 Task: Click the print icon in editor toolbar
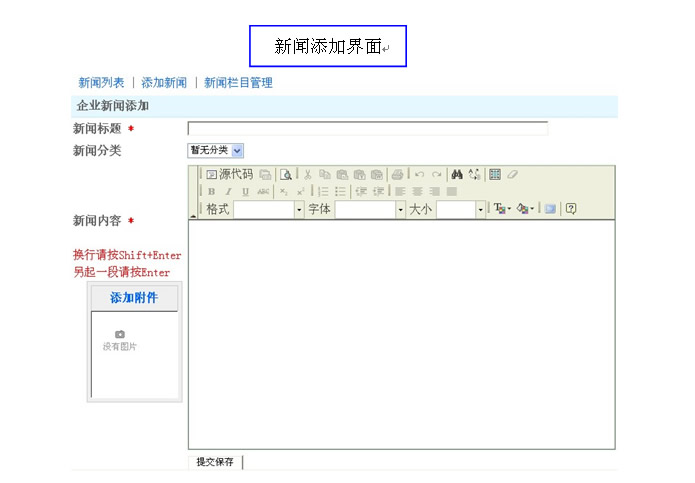pyautogui.click(x=397, y=174)
